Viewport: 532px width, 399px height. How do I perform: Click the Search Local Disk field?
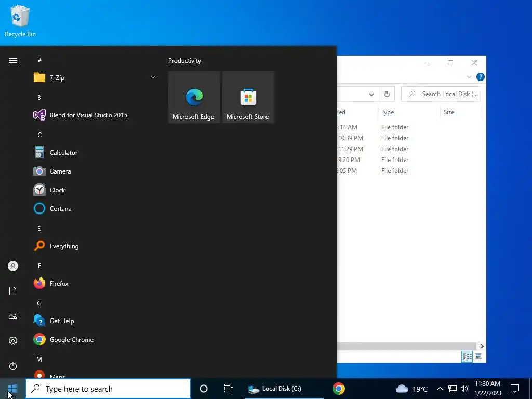[x=441, y=94]
